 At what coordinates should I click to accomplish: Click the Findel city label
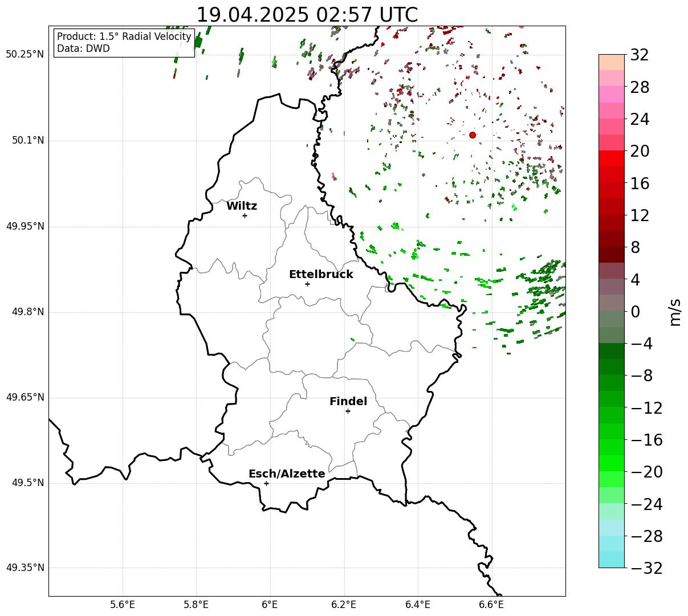(x=348, y=402)
